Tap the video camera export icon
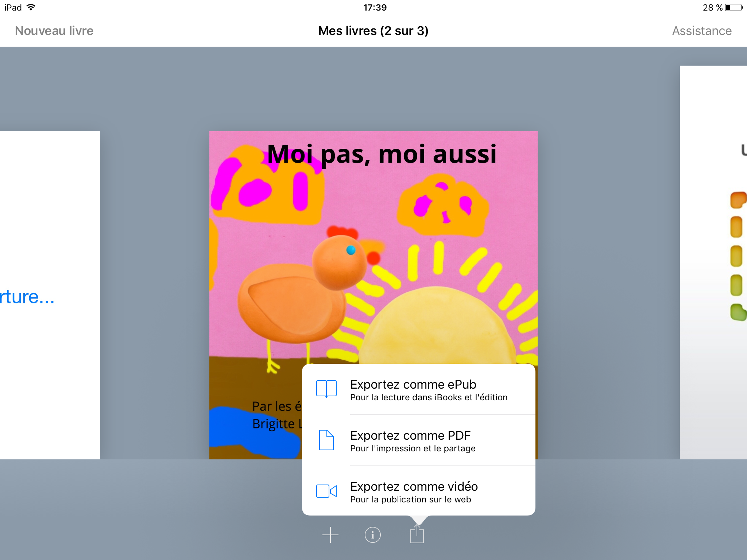This screenshot has height=560, width=747. click(x=326, y=491)
